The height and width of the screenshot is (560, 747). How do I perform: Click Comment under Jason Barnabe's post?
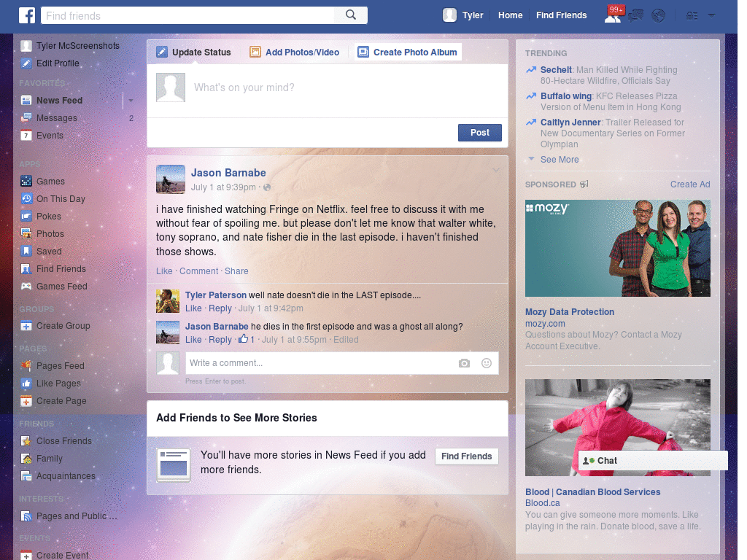click(x=198, y=271)
